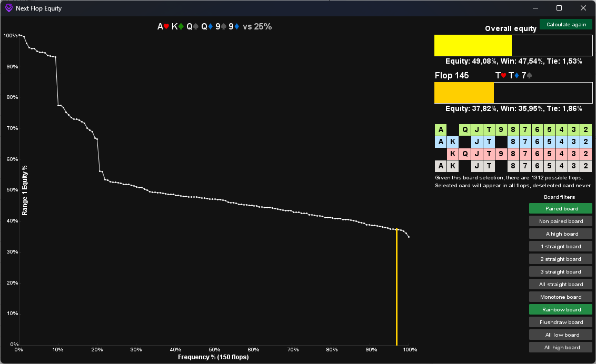596x364 pixels.
Task: Click the Calculate again button
Action: 565,25
